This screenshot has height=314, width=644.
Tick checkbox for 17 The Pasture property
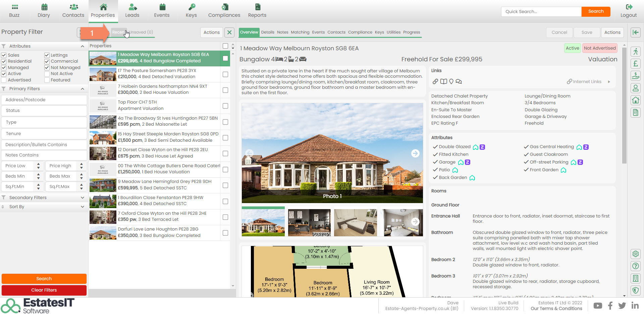[225, 74]
